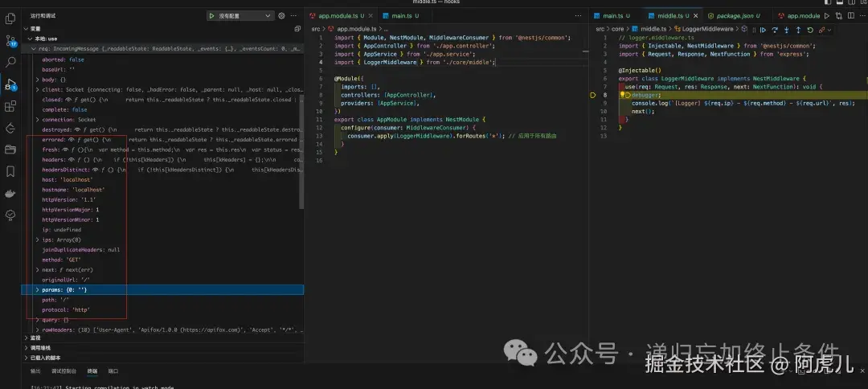Collapse the 变量 variables section

click(27, 28)
